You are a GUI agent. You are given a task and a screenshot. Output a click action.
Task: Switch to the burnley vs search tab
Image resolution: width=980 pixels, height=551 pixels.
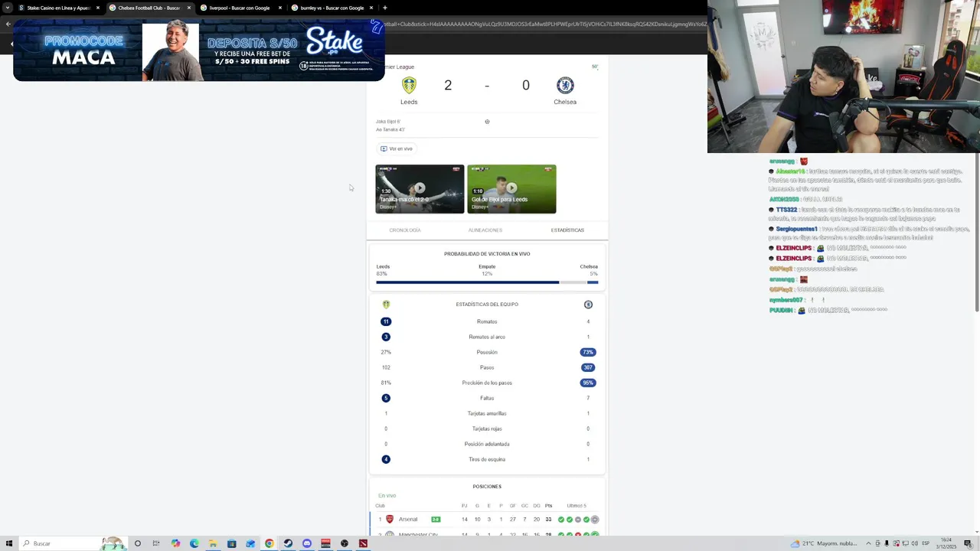(331, 8)
